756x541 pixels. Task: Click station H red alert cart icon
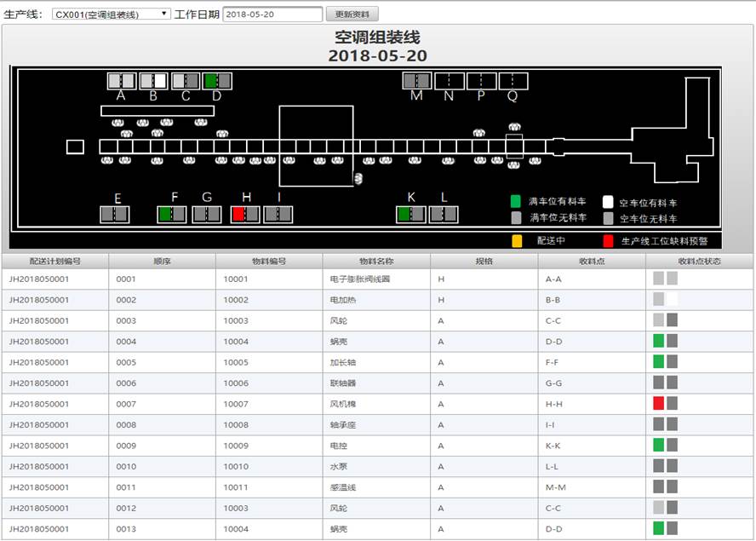tap(245, 214)
